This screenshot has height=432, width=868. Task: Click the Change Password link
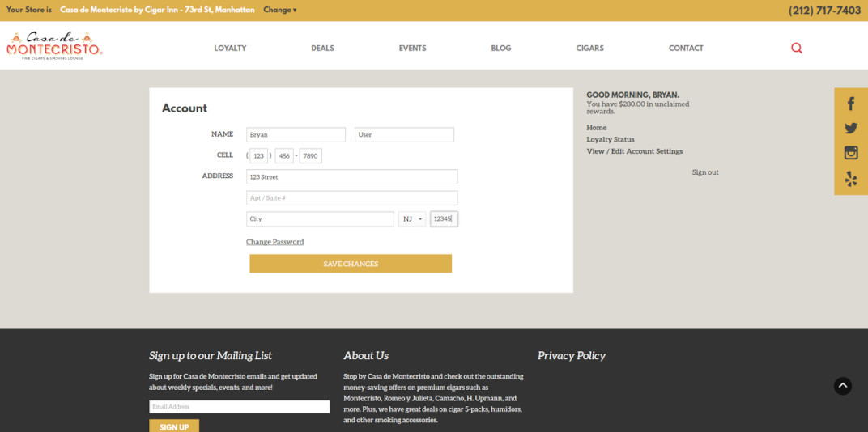click(275, 242)
